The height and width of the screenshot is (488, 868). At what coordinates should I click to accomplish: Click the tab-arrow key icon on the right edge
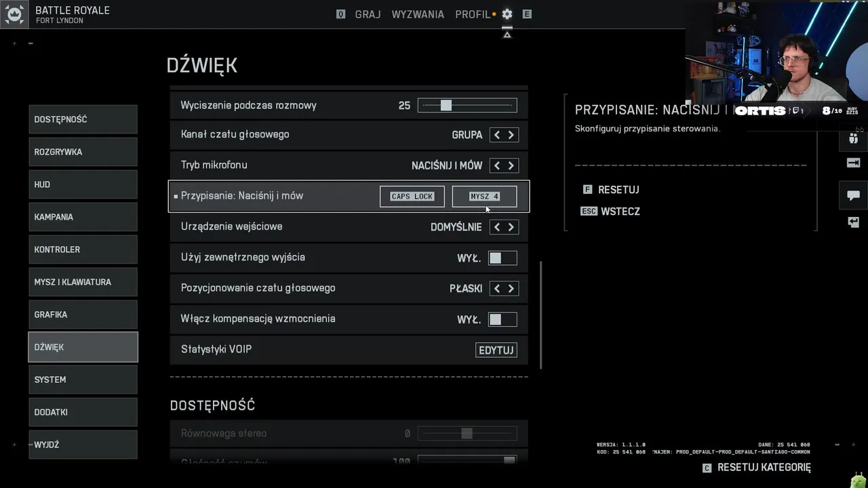point(854,163)
